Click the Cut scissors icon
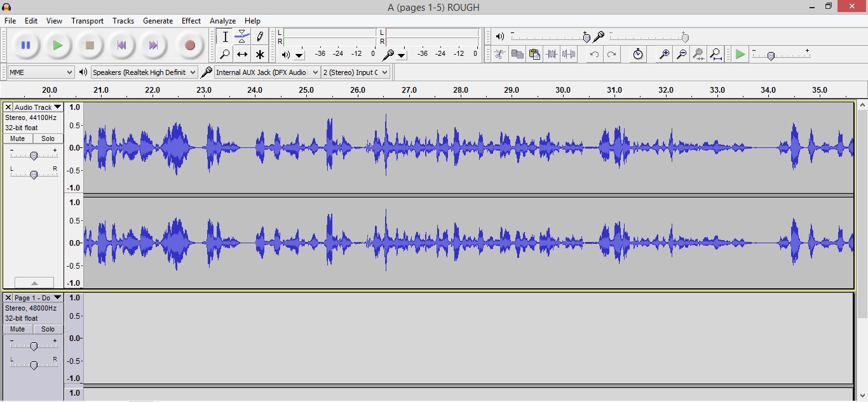This screenshot has height=402, width=868. 500,55
